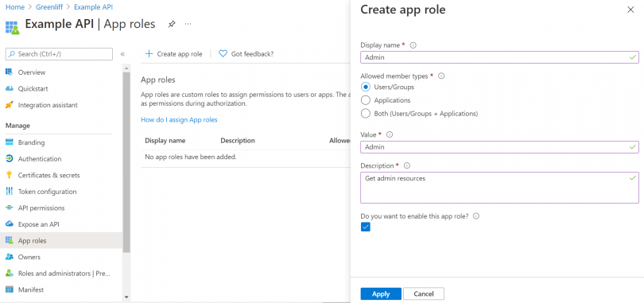Show info tooltip for Display name

(x=413, y=45)
